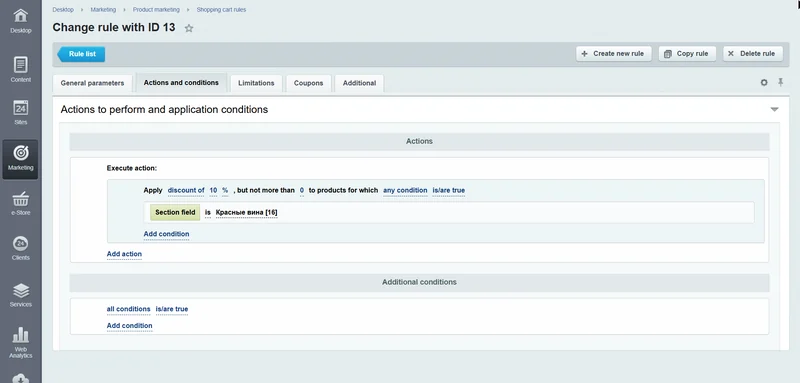800x383 pixels.
Task: Click Copy rule button
Action: pos(687,54)
